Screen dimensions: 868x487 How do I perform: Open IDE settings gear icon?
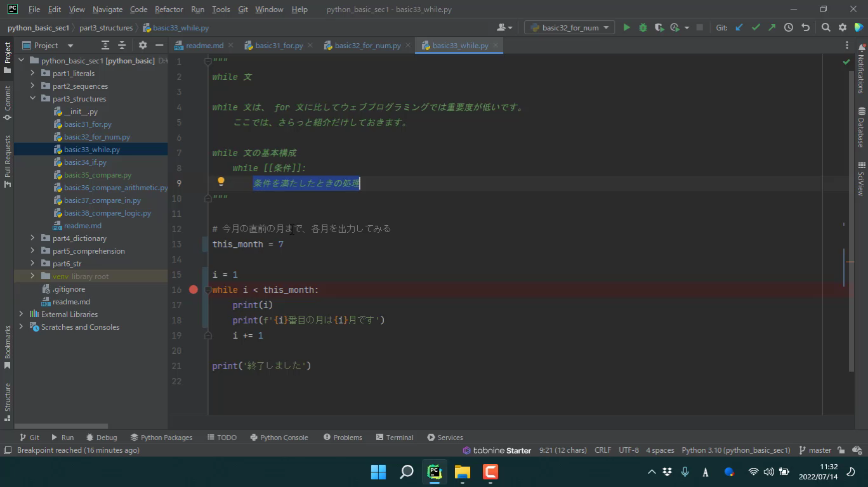[x=843, y=27]
